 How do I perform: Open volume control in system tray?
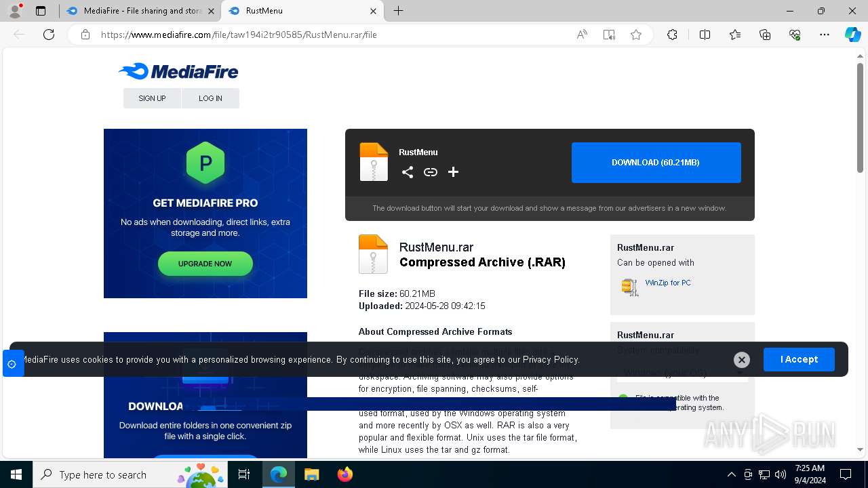point(781,474)
